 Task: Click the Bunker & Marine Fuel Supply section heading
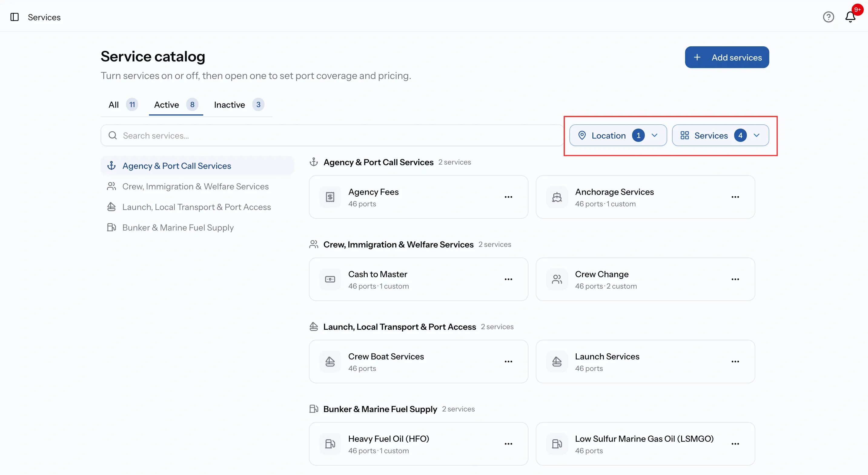point(380,409)
